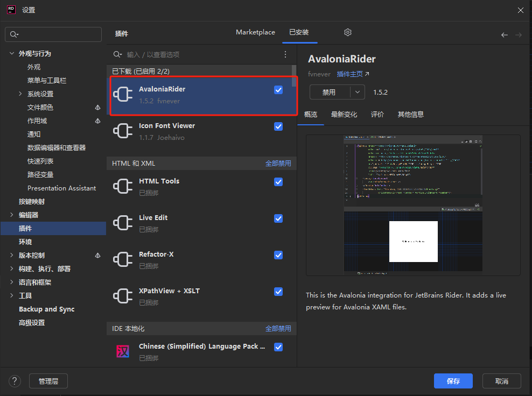
Task: Focus the settings search field
Action: click(x=53, y=34)
